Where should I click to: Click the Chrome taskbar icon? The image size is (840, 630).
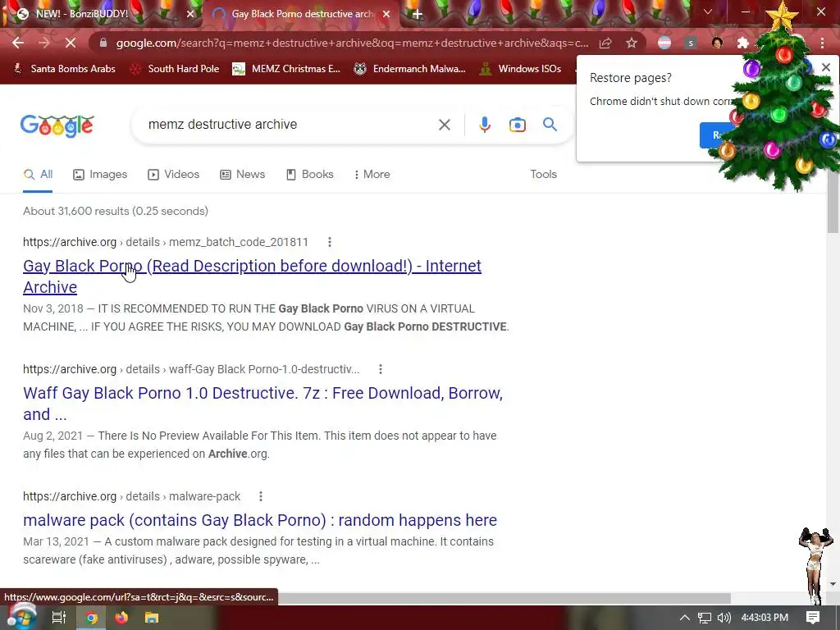92,618
